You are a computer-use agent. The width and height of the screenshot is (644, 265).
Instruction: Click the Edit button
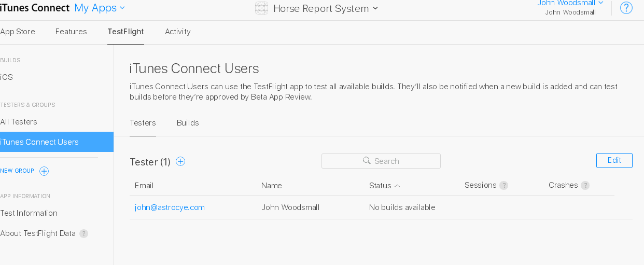pyautogui.click(x=614, y=160)
